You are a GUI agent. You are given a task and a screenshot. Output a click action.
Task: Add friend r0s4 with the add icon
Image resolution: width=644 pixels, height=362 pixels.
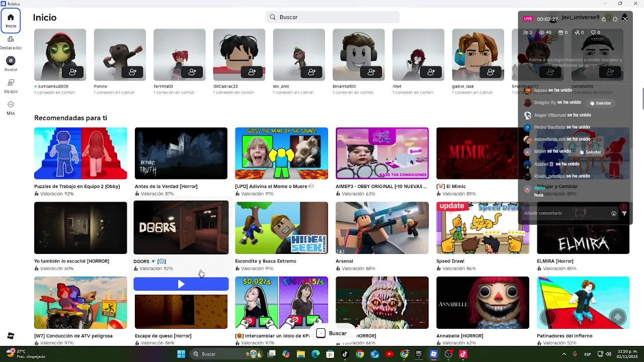coord(431,72)
